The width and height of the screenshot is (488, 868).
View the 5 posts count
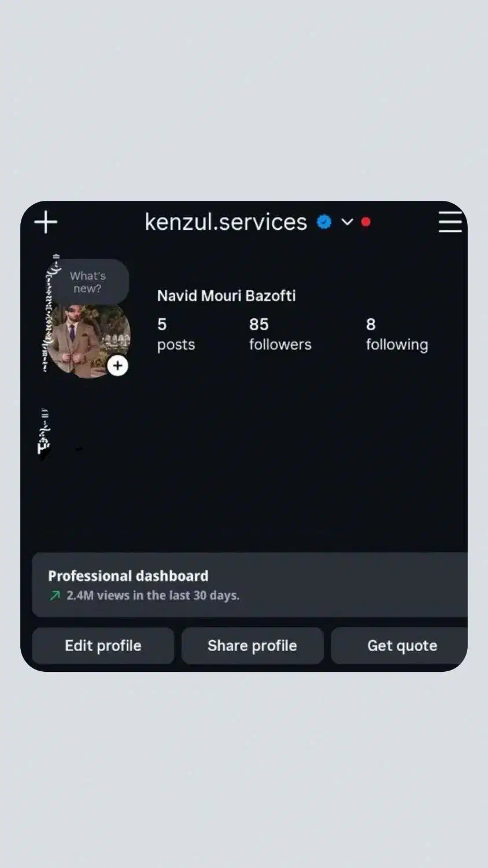point(176,334)
